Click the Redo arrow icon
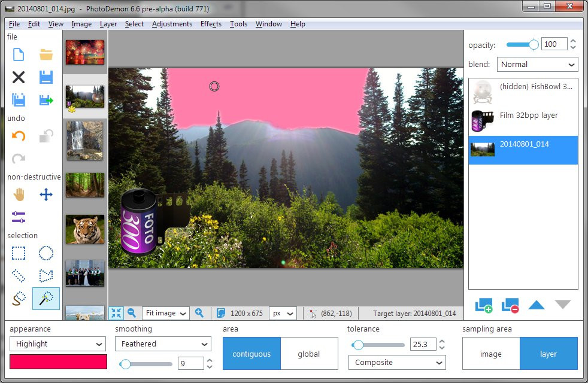The image size is (588, 383). [x=19, y=159]
